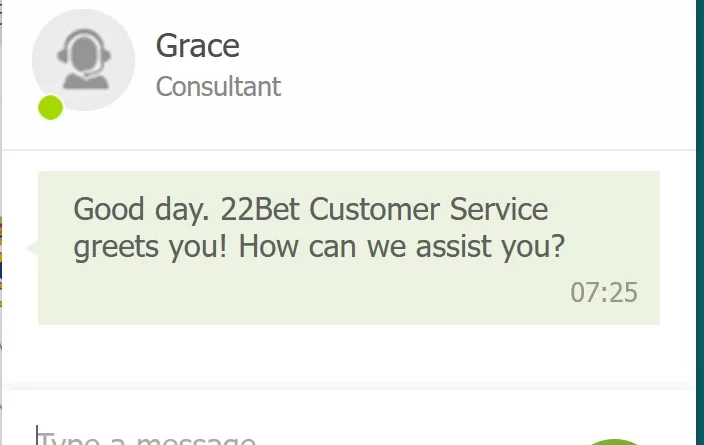Image resolution: width=704 pixels, height=445 pixels.
Task: Click the dark teal bar along right edge
Action: (x=700, y=222)
